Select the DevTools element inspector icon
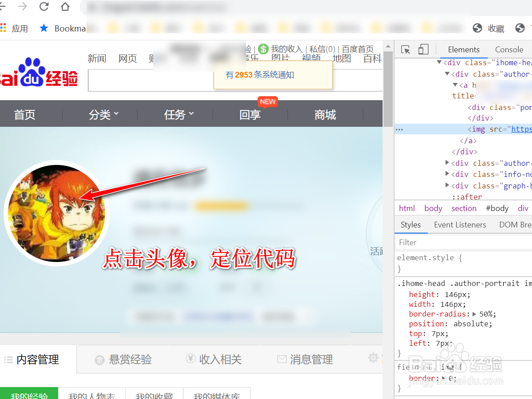 click(405, 49)
